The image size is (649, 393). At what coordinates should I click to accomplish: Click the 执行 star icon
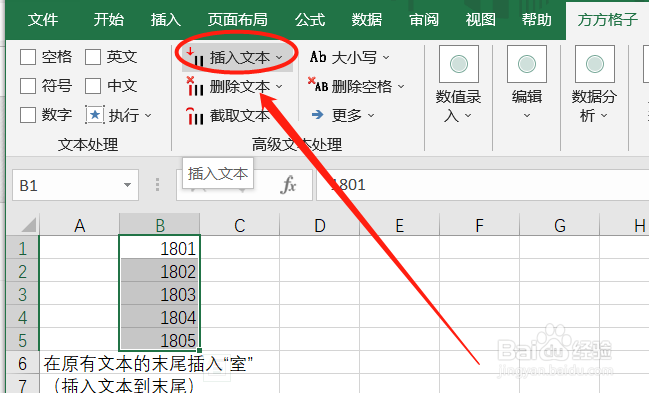(x=95, y=115)
